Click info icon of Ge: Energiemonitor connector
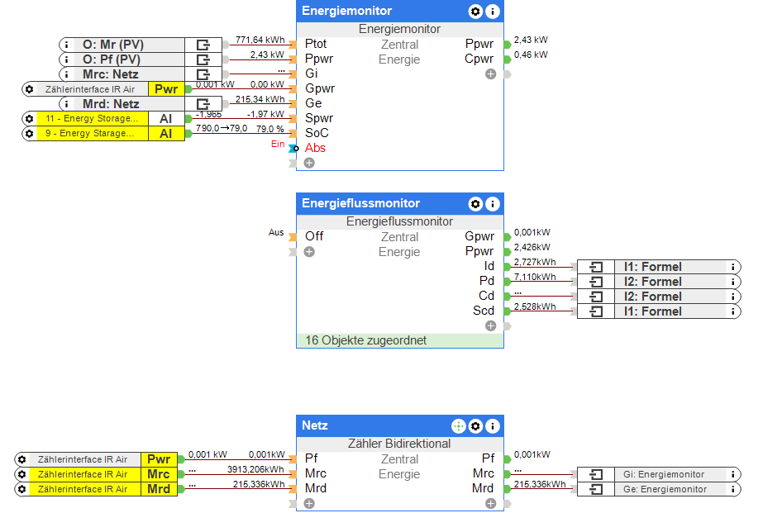The height and width of the screenshot is (532, 763). [732, 489]
